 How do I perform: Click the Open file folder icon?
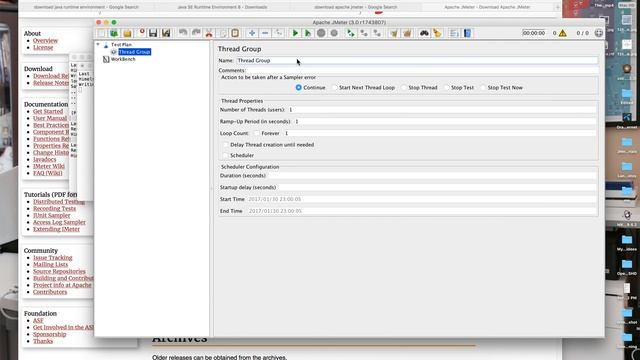[127, 33]
